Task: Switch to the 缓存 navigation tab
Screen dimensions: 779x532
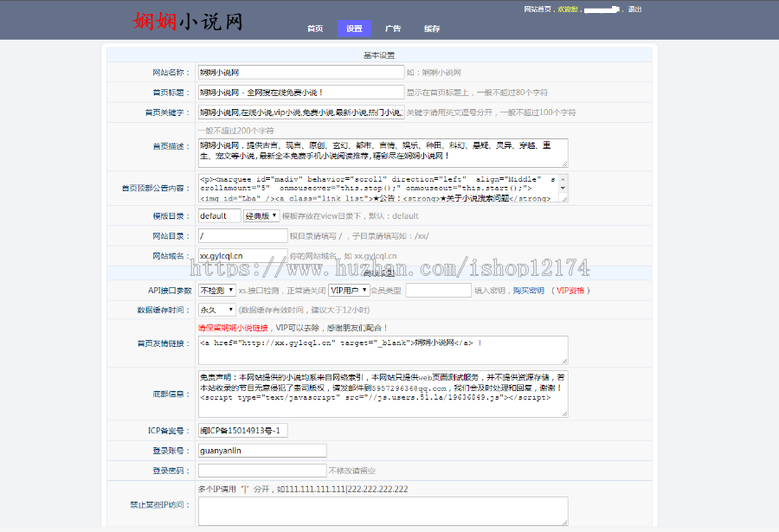Action: click(432, 29)
